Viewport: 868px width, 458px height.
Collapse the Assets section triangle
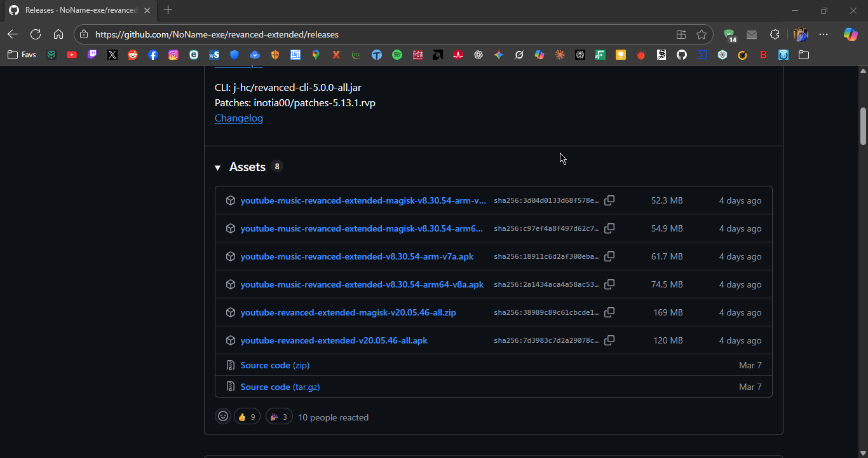[x=217, y=167]
